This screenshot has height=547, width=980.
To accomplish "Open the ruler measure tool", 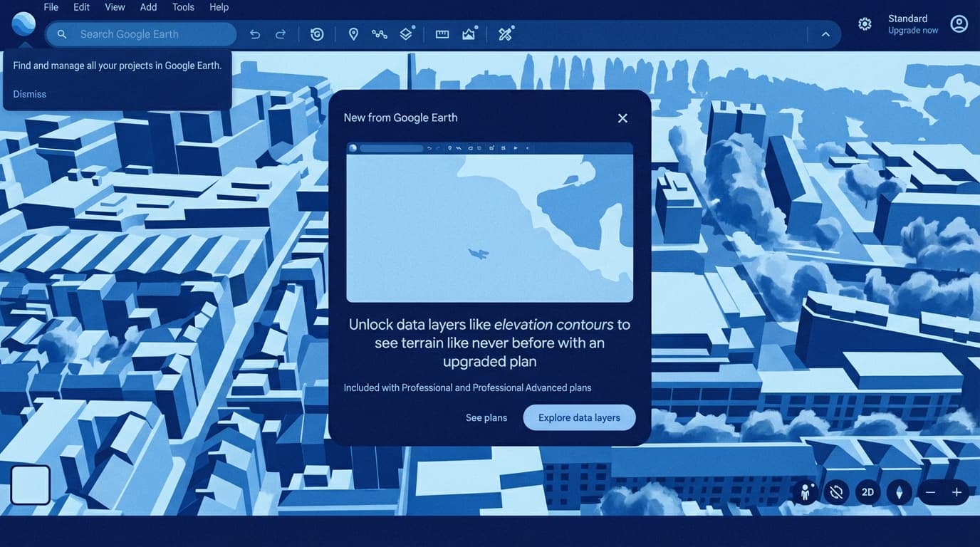I will point(442,34).
